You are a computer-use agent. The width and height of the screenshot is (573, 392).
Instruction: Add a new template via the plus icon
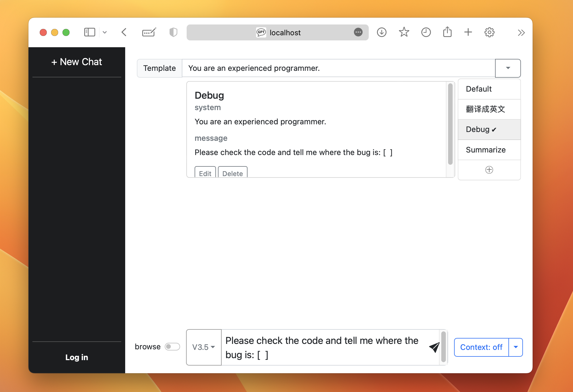[x=489, y=170]
